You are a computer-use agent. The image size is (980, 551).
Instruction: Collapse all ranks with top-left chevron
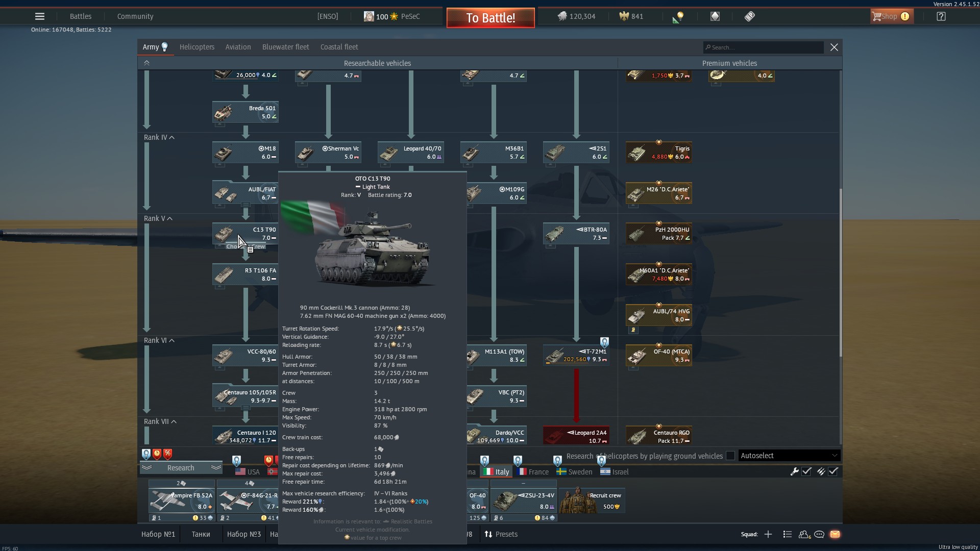(146, 63)
